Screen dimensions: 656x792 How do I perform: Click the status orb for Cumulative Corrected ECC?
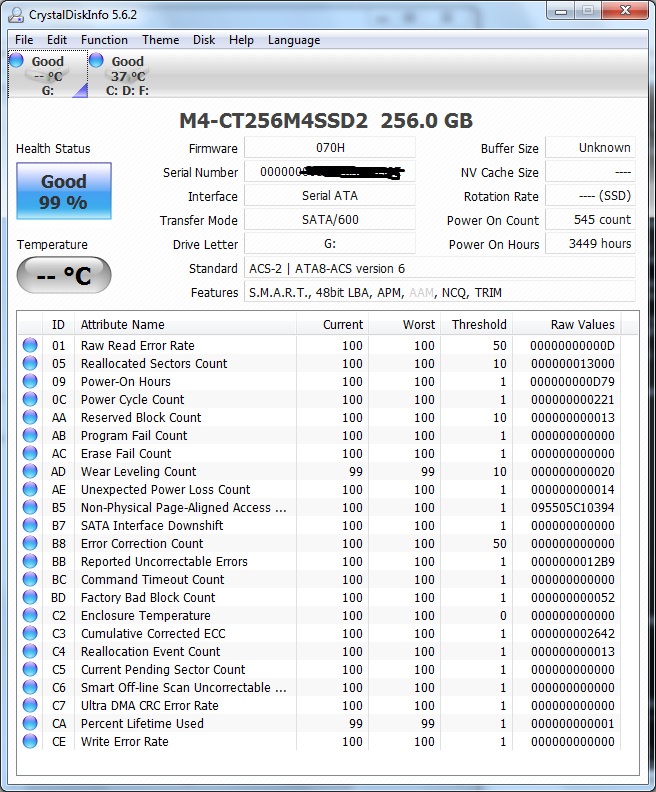click(30, 633)
